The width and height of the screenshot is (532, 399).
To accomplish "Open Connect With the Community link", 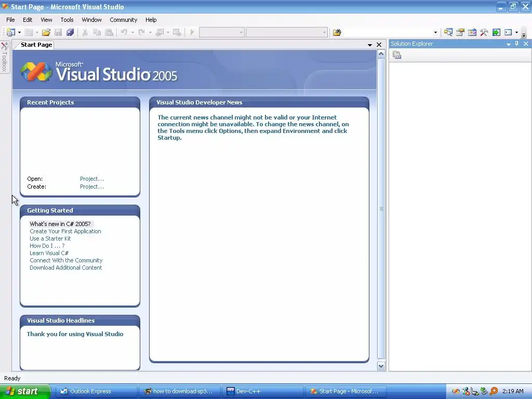I will point(66,260).
